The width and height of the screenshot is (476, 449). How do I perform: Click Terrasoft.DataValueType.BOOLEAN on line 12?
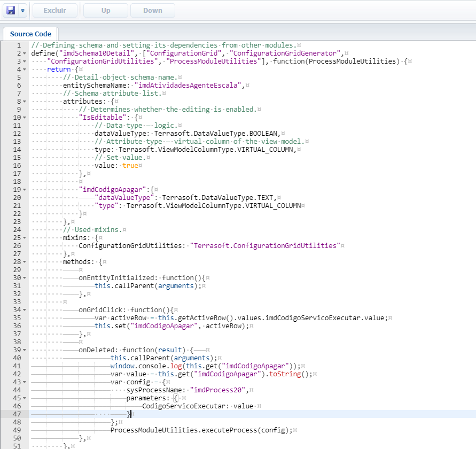coord(216,134)
